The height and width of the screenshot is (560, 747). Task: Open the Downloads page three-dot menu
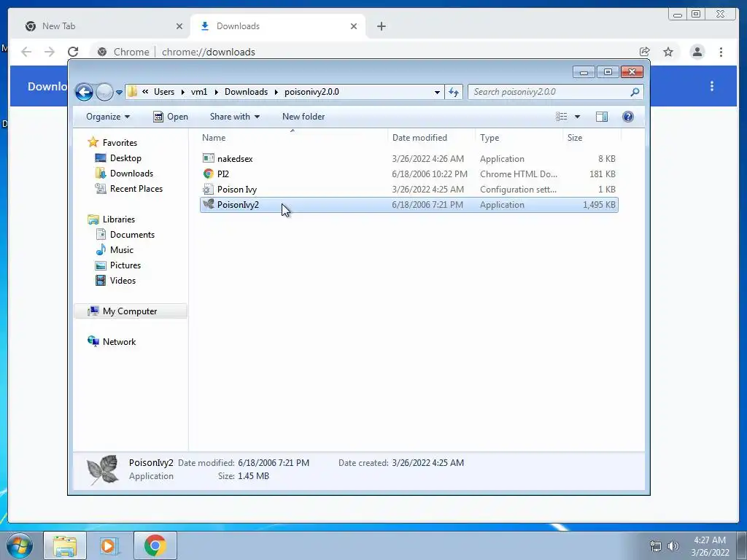712,86
